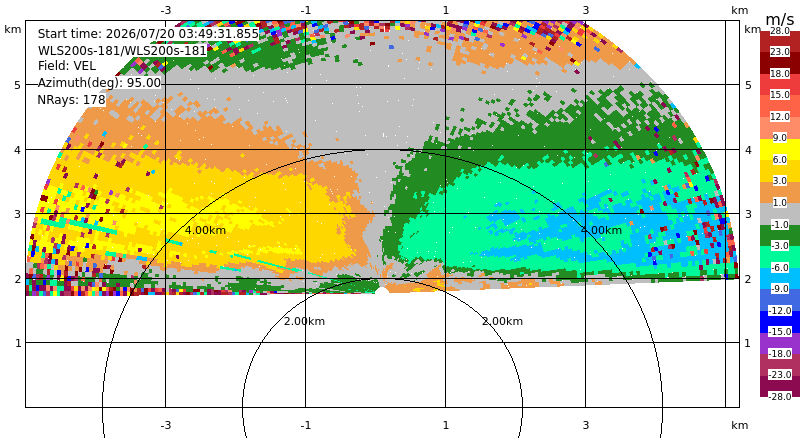The height and width of the screenshot is (438, 800).
Task: Click the right 2.00km range ring label
Action: [x=503, y=321]
